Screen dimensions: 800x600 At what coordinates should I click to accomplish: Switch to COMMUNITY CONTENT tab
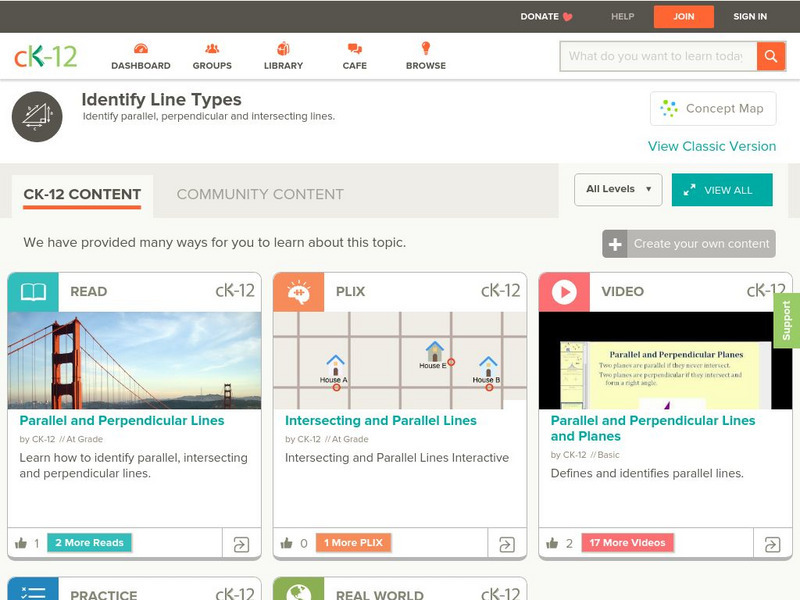pos(260,194)
